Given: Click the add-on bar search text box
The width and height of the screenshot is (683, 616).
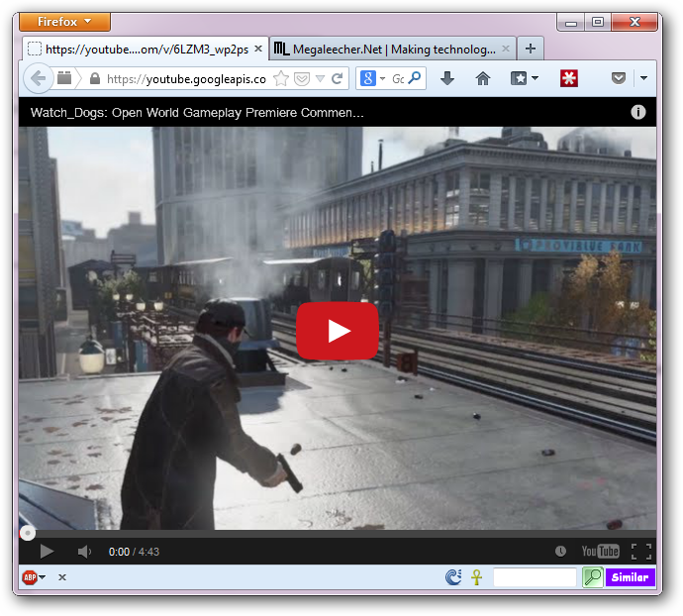Looking at the screenshot, I should [x=535, y=577].
